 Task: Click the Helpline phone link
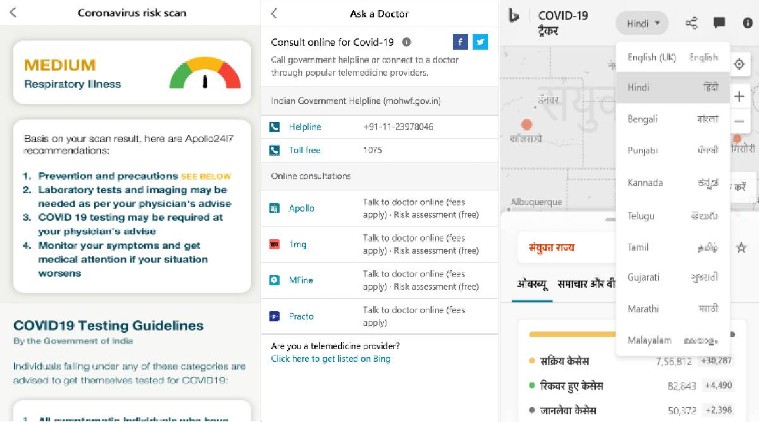tap(305, 127)
